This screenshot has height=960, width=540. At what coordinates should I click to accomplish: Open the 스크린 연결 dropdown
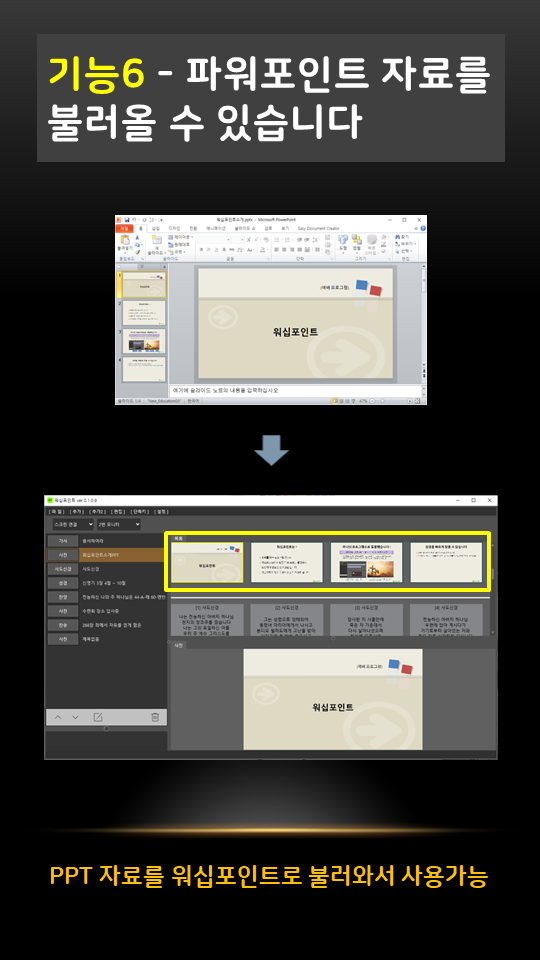click(x=73, y=525)
